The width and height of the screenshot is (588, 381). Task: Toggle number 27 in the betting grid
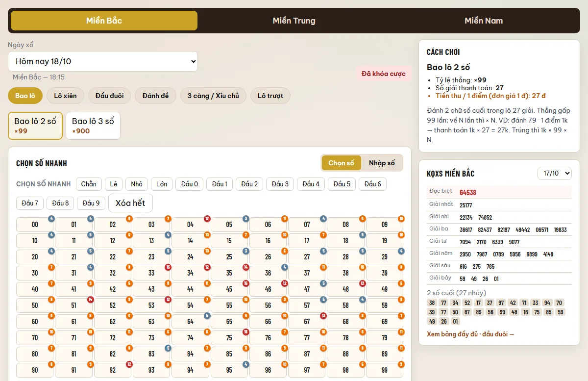pyautogui.click(x=307, y=257)
